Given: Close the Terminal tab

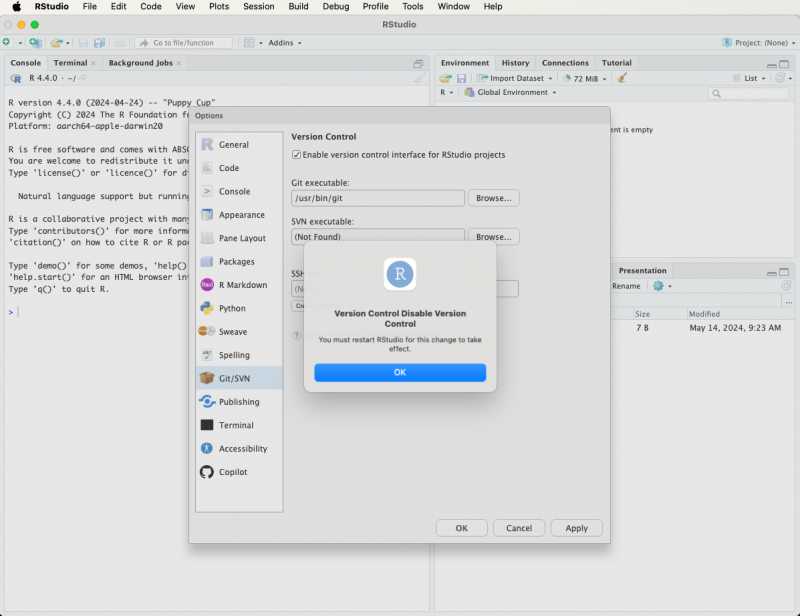Looking at the screenshot, I should point(93,63).
